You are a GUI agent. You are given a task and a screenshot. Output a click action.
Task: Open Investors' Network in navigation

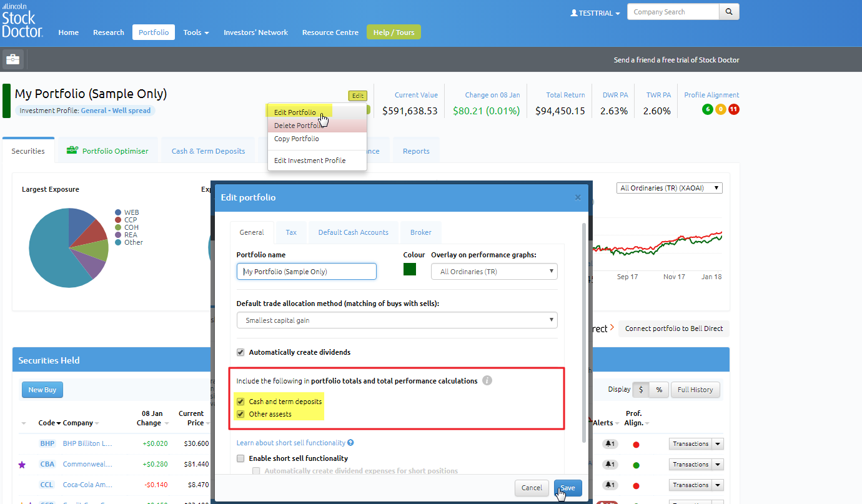[x=256, y=32]
